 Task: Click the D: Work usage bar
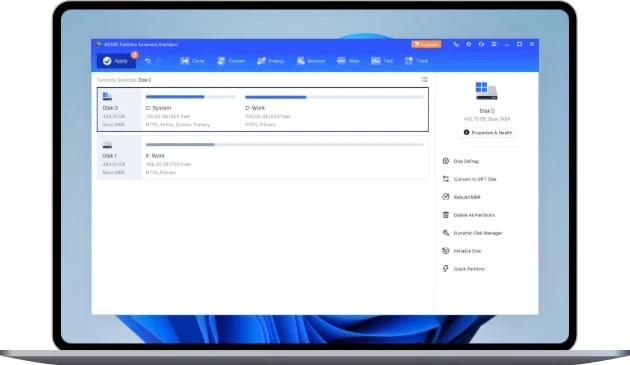334,97
